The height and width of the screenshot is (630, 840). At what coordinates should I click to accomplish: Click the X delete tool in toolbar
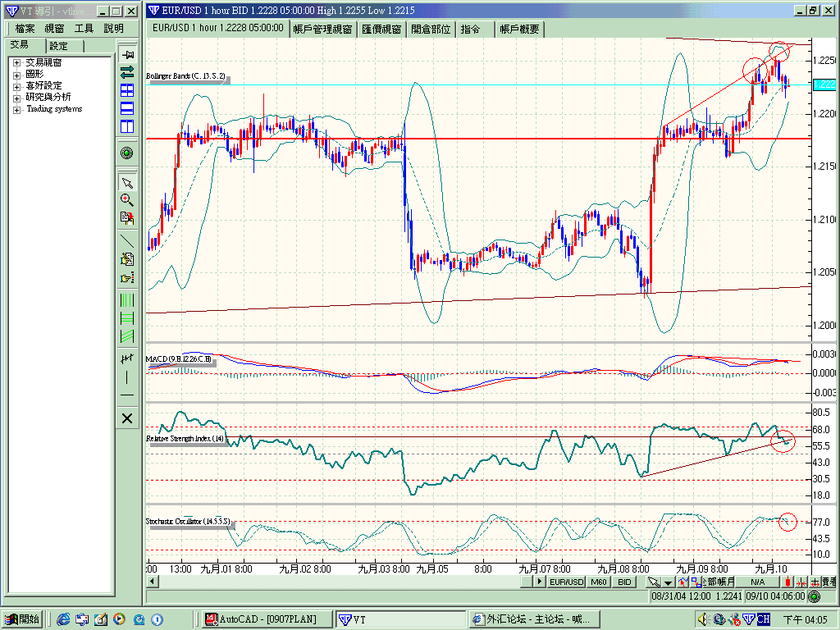click(x=126, y=418)
